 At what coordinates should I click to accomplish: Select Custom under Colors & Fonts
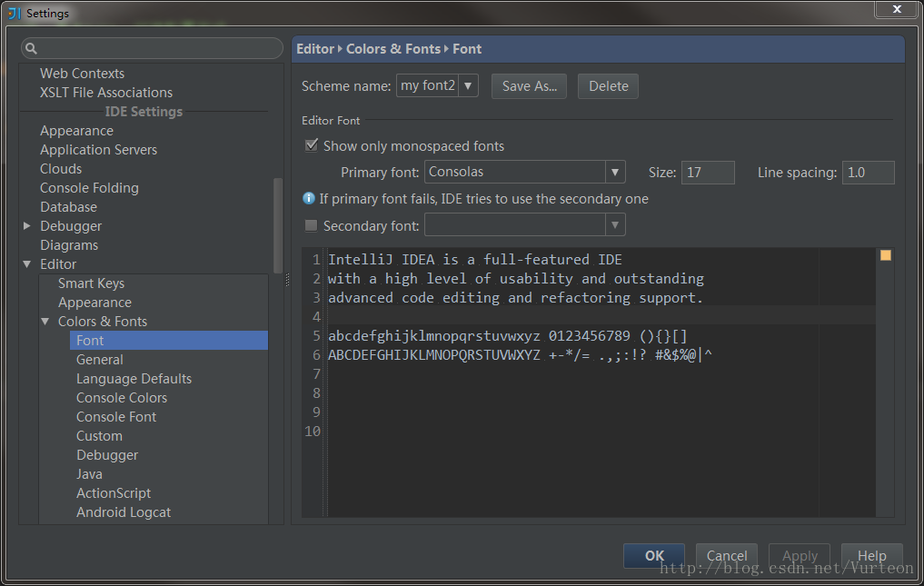click(x=99, y=436)
